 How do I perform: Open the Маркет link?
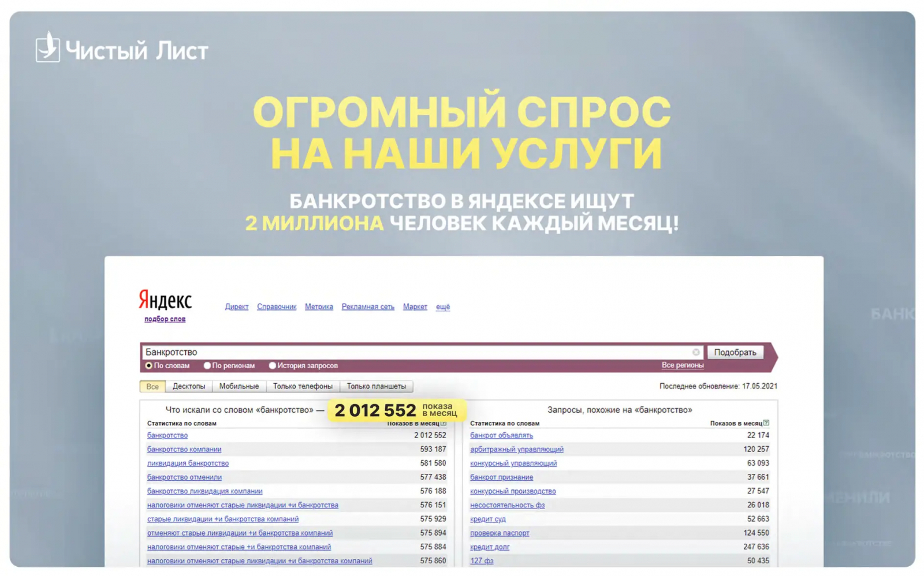click(415, 306)
